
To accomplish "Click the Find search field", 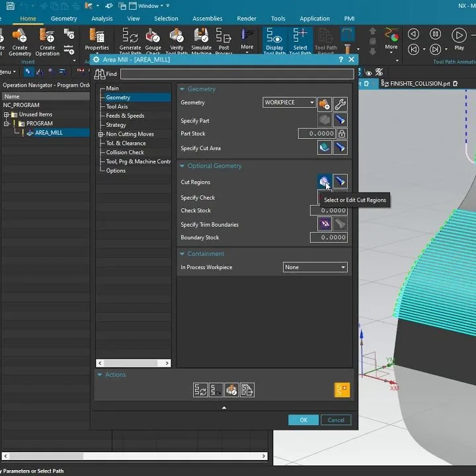I will [237, 74].
